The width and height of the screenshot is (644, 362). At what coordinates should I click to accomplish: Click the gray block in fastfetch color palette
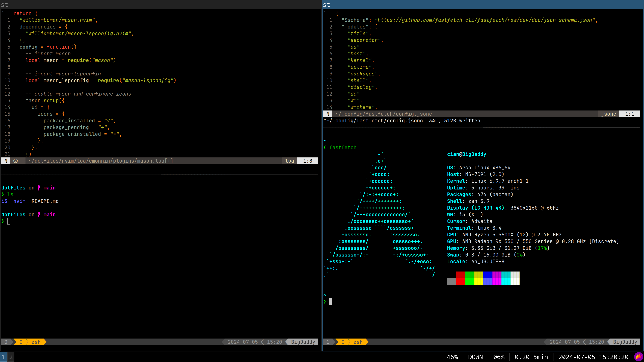click(451, 282)
